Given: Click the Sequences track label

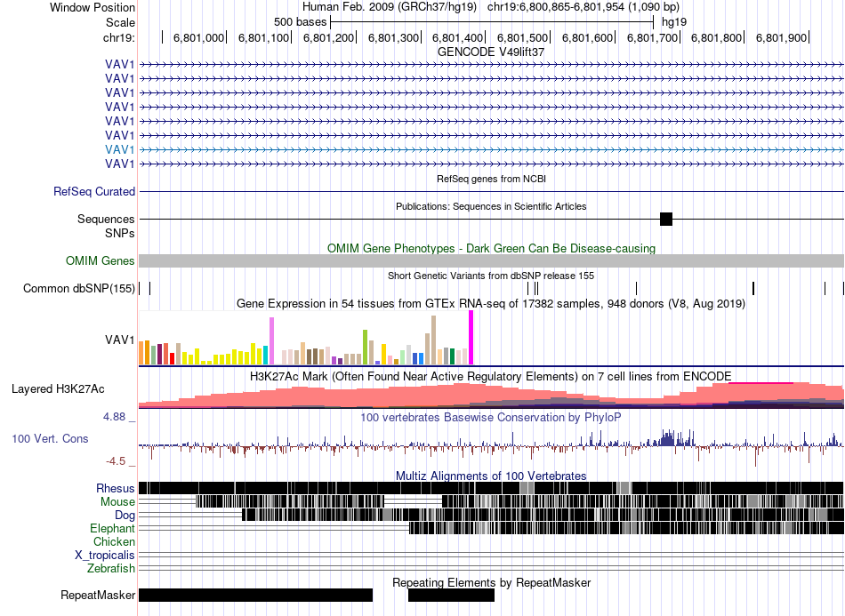Looking at the screenshot, I should tap(106, 220).
